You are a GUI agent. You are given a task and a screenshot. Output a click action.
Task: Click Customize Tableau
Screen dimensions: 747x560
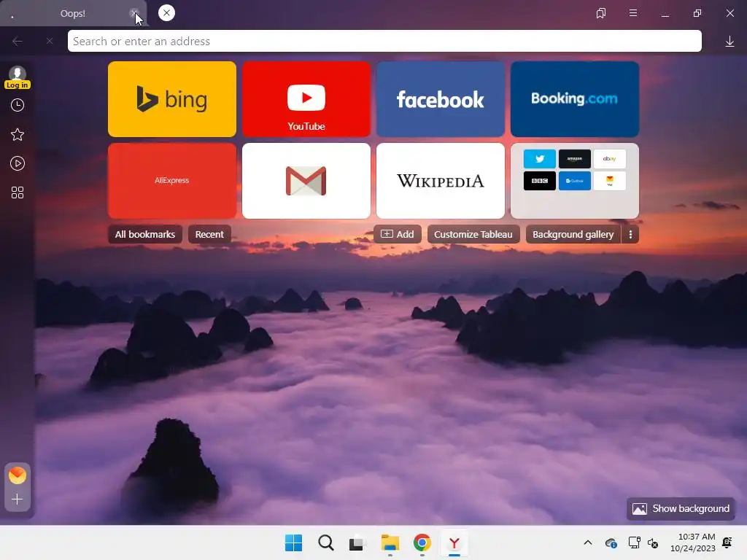(x=473, y=234)
